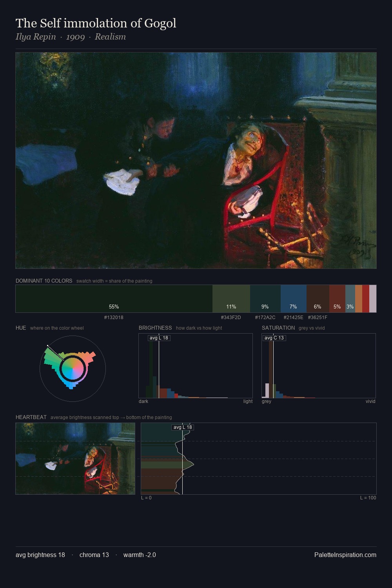Click the "HUE" section heading
Viewport: 392px width, 588px height.
(21, 328)
